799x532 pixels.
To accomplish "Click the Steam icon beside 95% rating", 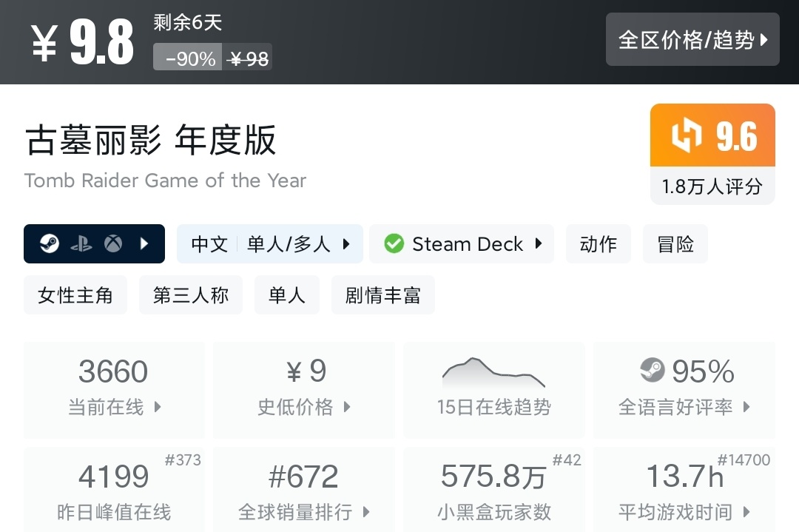I will click(652, 371).
